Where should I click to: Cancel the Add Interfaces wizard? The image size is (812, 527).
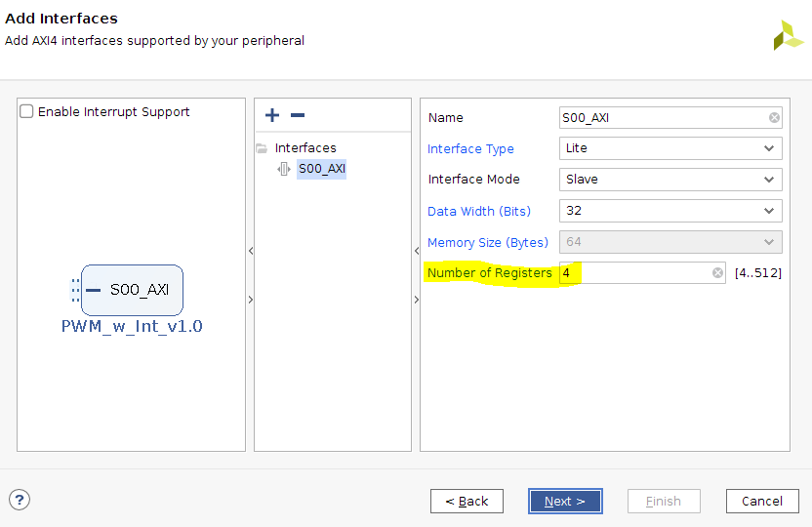[761, 501]
